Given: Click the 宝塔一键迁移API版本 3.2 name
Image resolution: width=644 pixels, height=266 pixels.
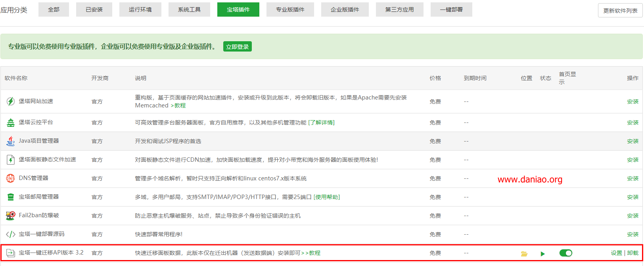Looking at the screenshot, I should (x=51, y=253).
